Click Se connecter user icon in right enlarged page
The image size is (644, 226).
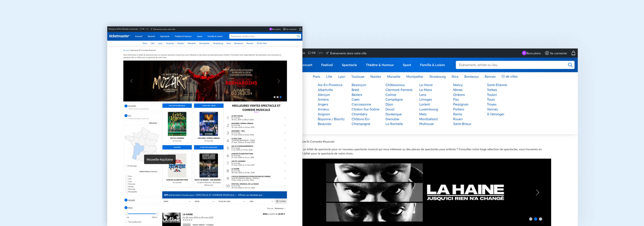pyautogui.click(x=547, y=53)
